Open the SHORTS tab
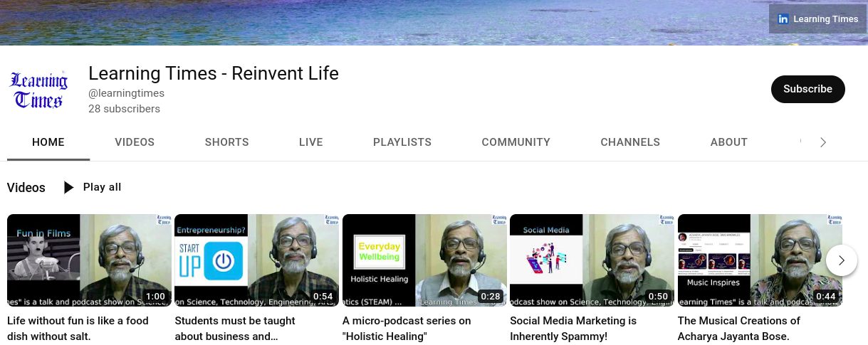Image resolution: width=868 pixels, height=345 pixels. click(x=226, y=142)
